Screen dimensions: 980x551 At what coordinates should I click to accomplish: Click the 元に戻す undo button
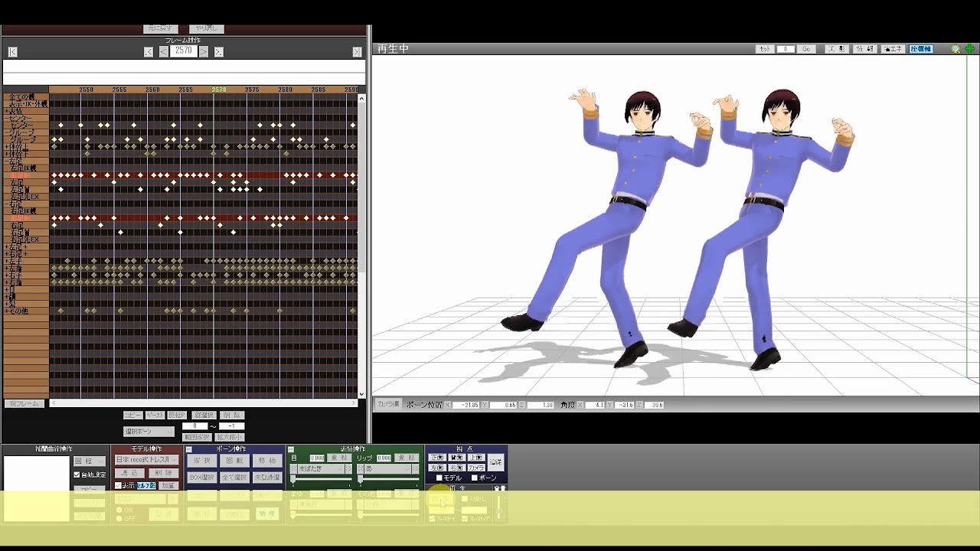pos(160,28)
